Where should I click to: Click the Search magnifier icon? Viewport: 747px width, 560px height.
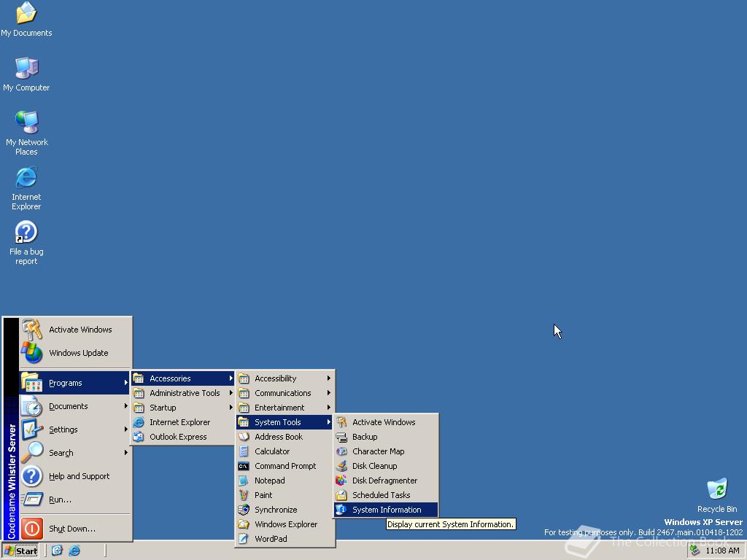pos(32,452)
